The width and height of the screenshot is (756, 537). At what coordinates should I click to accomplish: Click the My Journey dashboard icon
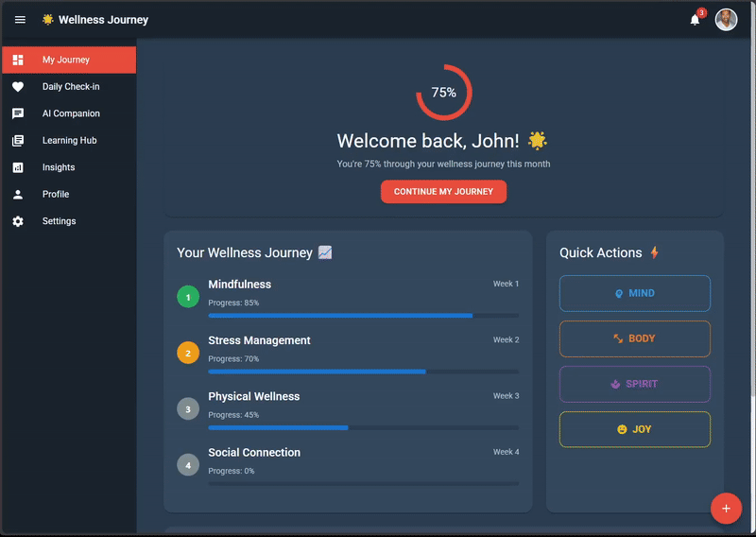pos(18,60)
